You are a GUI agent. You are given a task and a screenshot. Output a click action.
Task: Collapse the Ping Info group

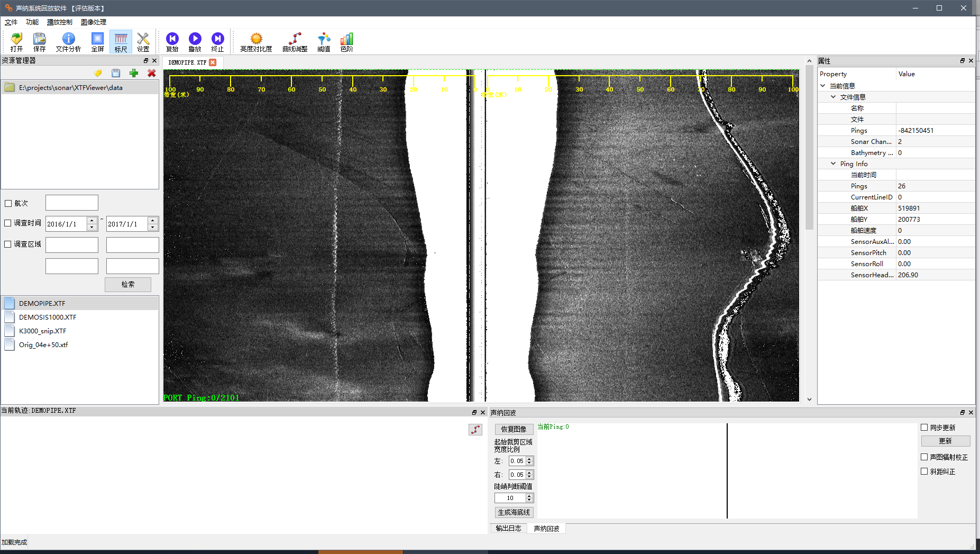tap(834, 164)
